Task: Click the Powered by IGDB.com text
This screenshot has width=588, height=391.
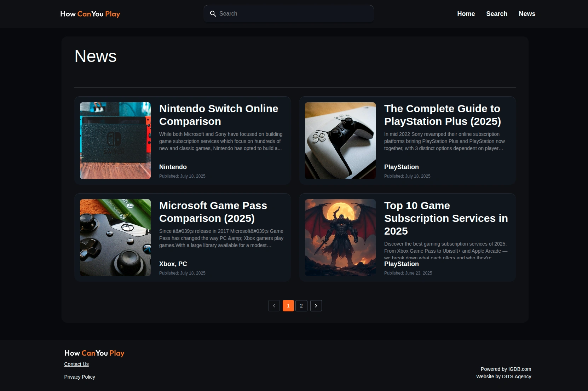Action: [506, 369]
